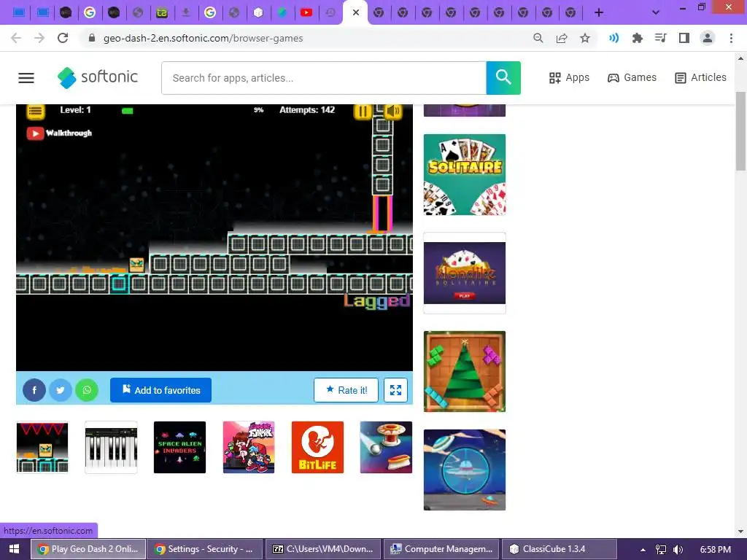Open a new browser tab

point(599,13)
